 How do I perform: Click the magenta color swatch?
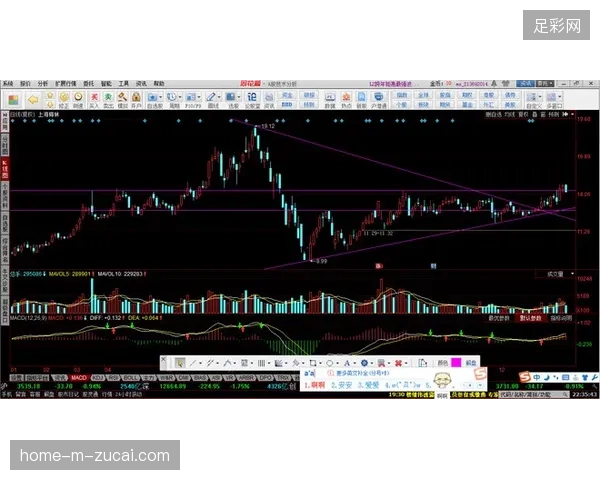pos(456,362)
